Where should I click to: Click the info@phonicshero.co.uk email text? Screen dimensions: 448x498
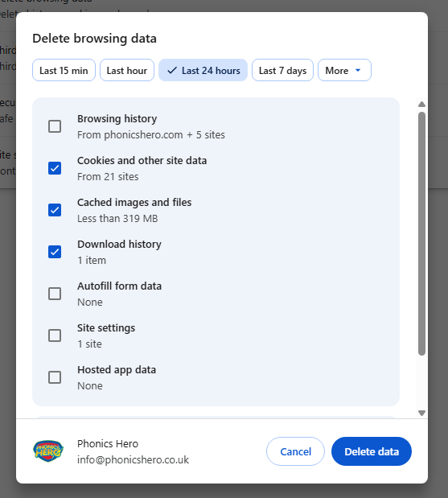pos(133,460)
